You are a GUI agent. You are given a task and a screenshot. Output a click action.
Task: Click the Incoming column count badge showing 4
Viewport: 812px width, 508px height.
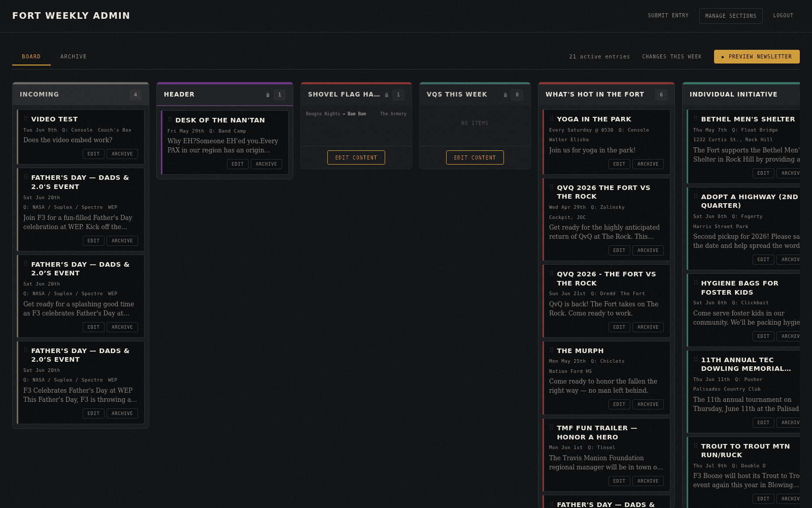[136, 95]
